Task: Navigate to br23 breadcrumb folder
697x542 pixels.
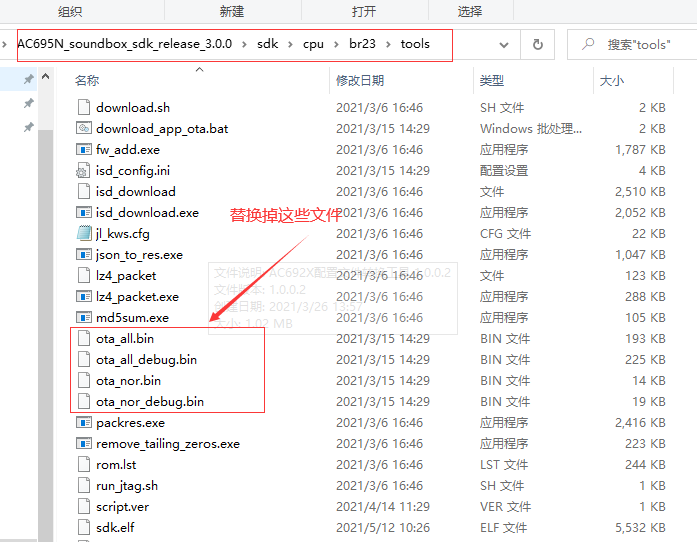Action: (362, 44)
